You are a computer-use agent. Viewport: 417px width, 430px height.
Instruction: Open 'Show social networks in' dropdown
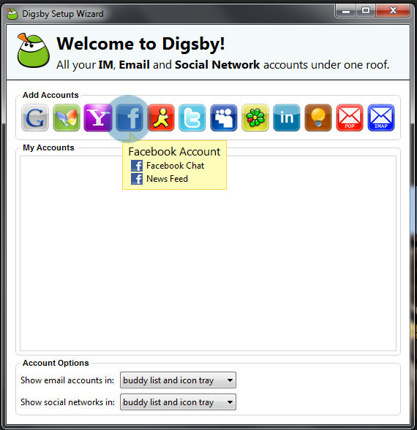click(x=178, y=402)
